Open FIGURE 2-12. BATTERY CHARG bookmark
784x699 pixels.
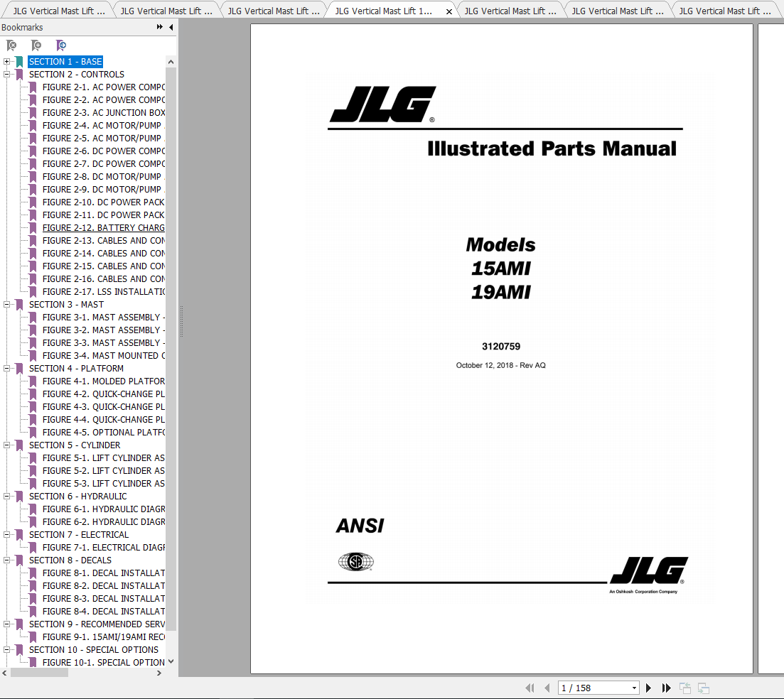click(x=104, y=228)
